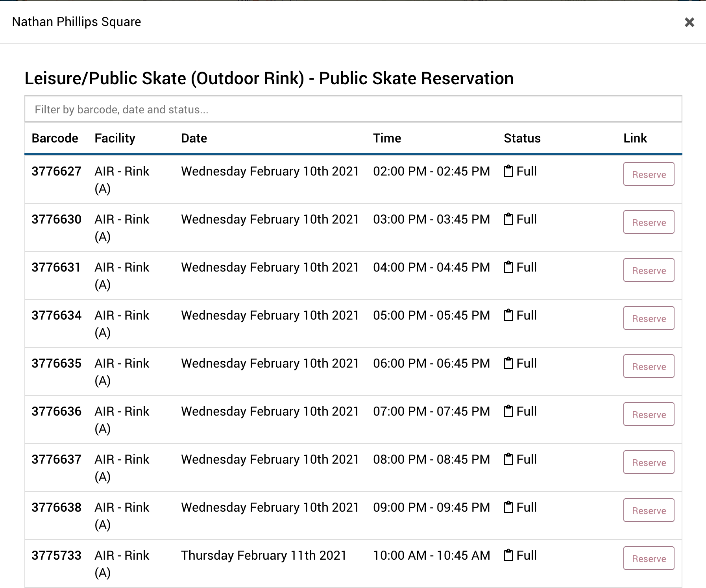Select barcode 3775733
This screenshot has width=706, height=588.
(x=56, y=555)
